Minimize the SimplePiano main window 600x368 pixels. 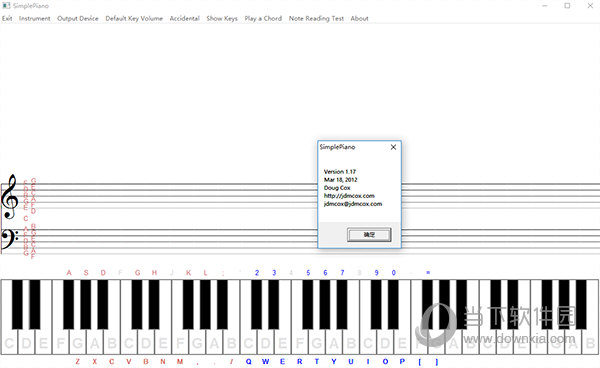click(545, 5)
